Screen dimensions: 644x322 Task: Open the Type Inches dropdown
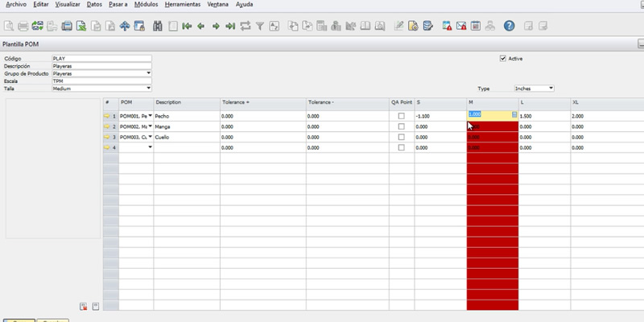point(551,89)
